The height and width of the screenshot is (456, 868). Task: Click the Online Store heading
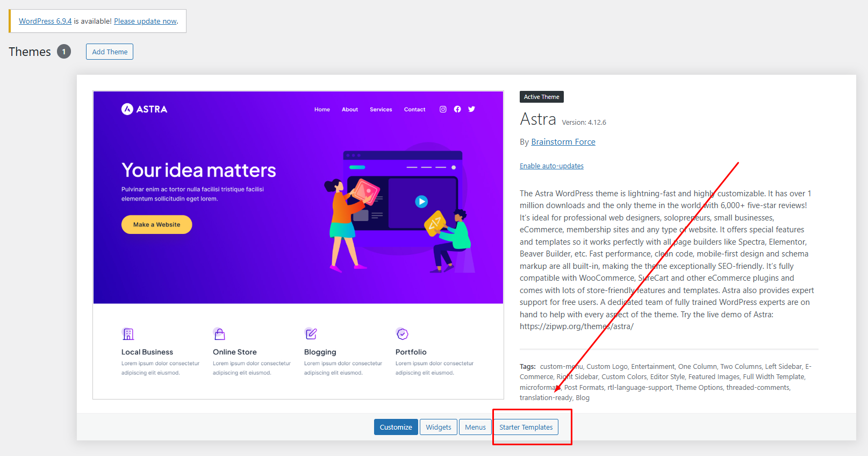(x=235, y=352)
